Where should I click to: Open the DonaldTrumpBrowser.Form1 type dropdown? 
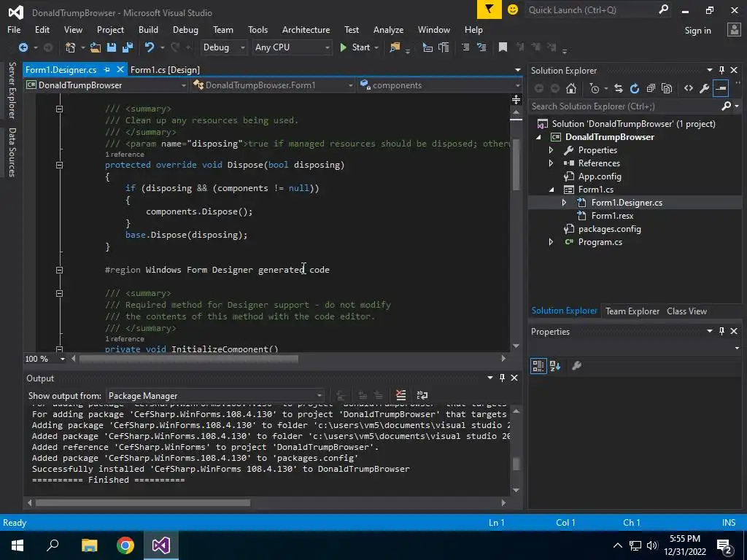tap(273, 85)
